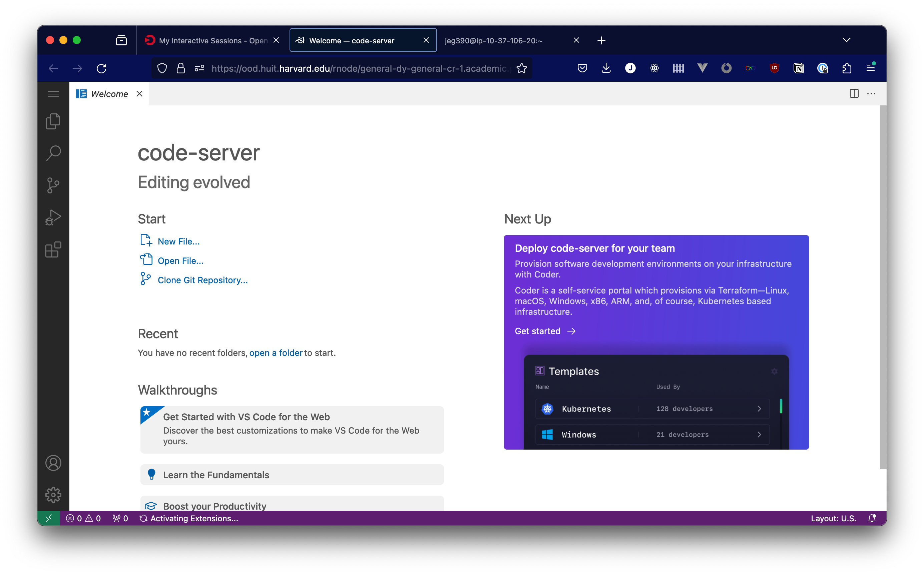Open the Run and Debug view
The height and width of the screenshot is (575, 924).
click(53, 217)
